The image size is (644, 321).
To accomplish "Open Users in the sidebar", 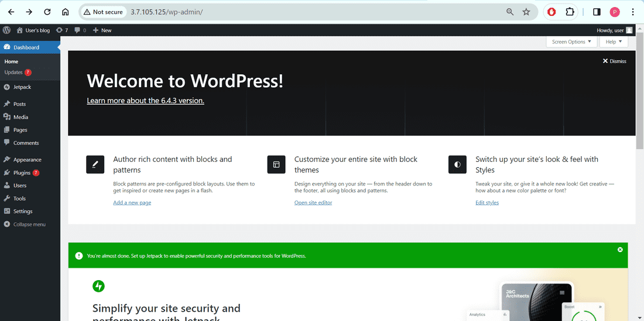I will (x=30, y=185).
